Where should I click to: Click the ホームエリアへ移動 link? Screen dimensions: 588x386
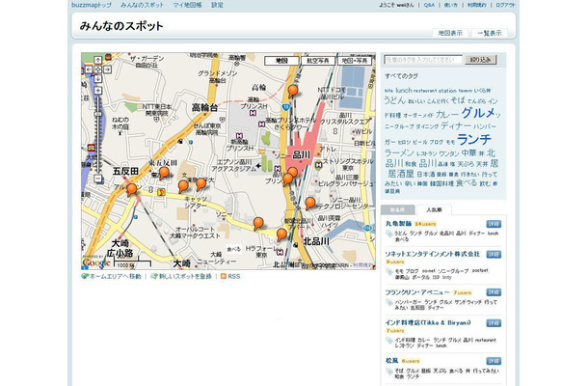pyautogui.click(x=115, y=276)
